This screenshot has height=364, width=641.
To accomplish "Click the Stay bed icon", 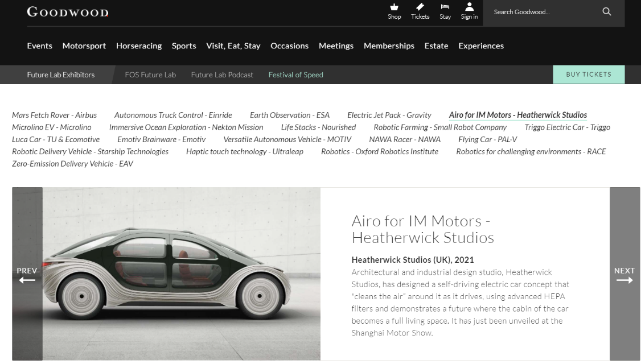I will 445,7.
